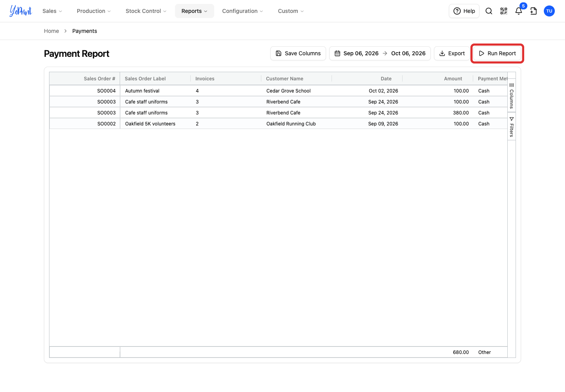Sort by Amount column header

click(438, 78)
